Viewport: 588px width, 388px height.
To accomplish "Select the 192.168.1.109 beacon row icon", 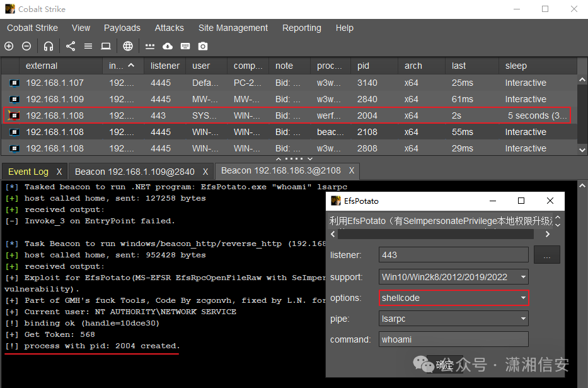I will [14, 100].
